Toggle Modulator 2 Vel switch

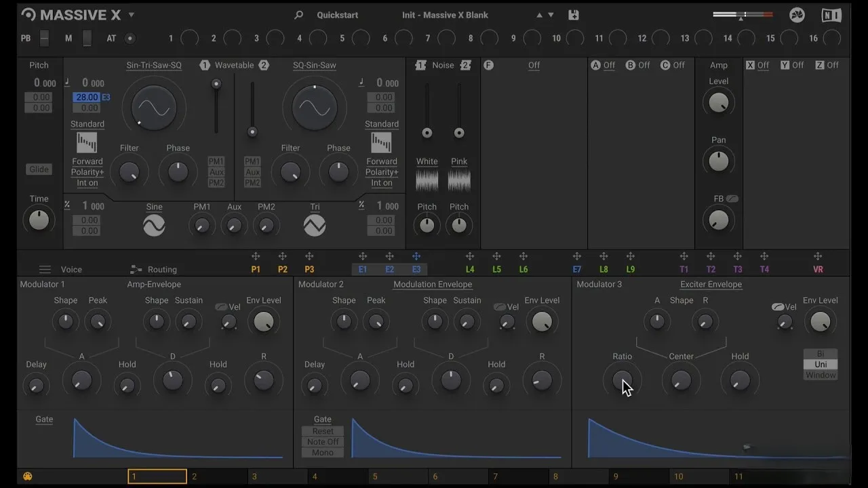coord(499,307)
